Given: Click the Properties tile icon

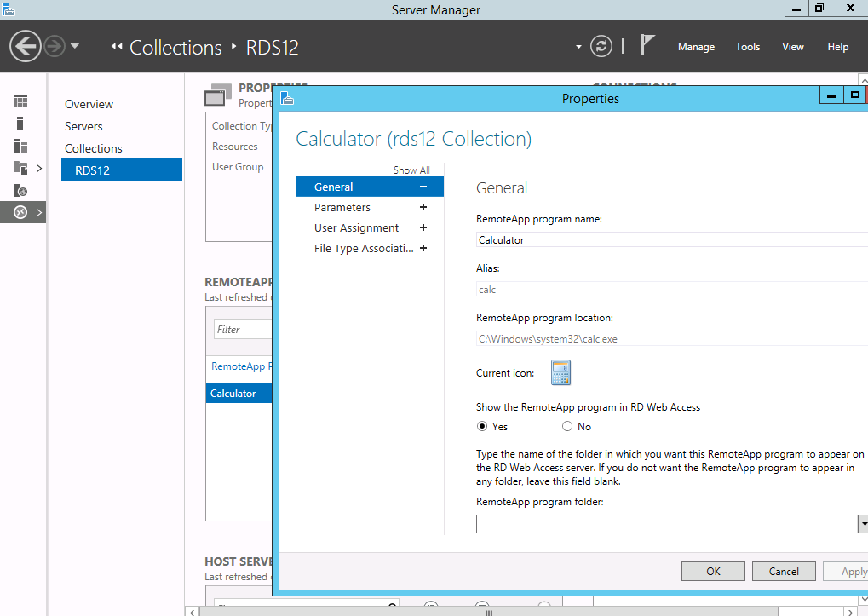Looking at the screenshot, I should point(218,95).
